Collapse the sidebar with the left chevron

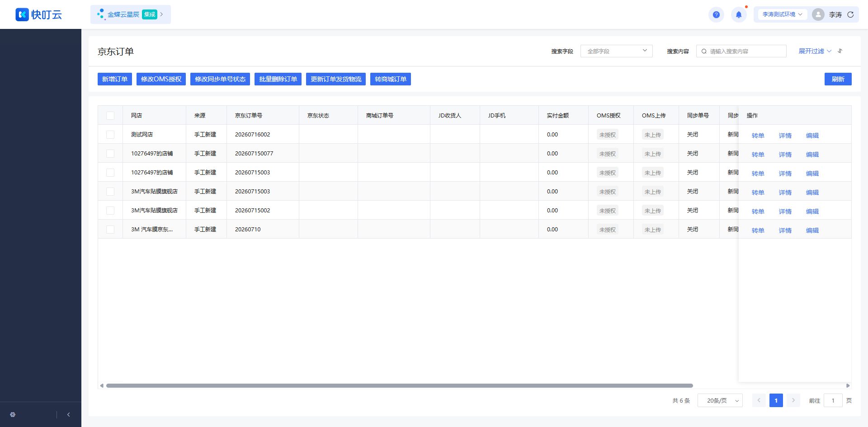click(68, 414)
